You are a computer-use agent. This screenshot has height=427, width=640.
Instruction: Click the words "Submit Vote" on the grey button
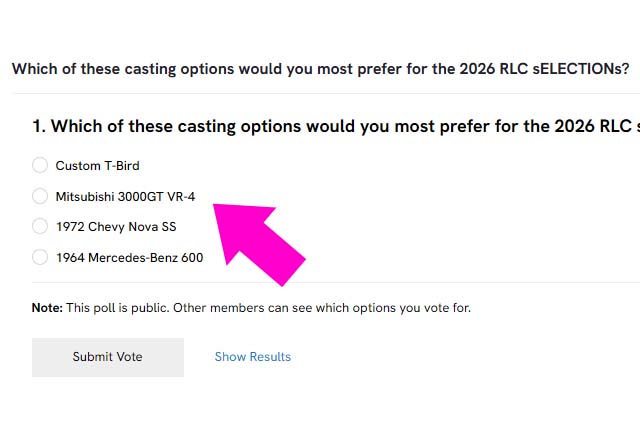(x=108, y=357)
